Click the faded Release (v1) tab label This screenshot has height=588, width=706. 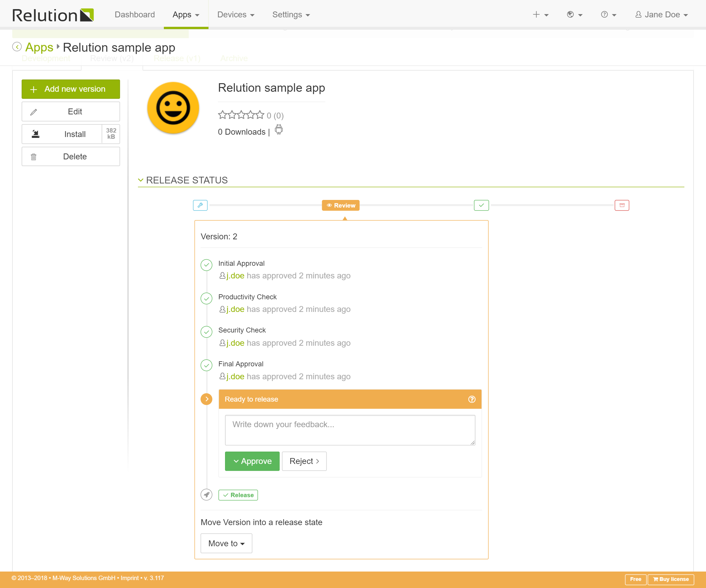(177, 59)
